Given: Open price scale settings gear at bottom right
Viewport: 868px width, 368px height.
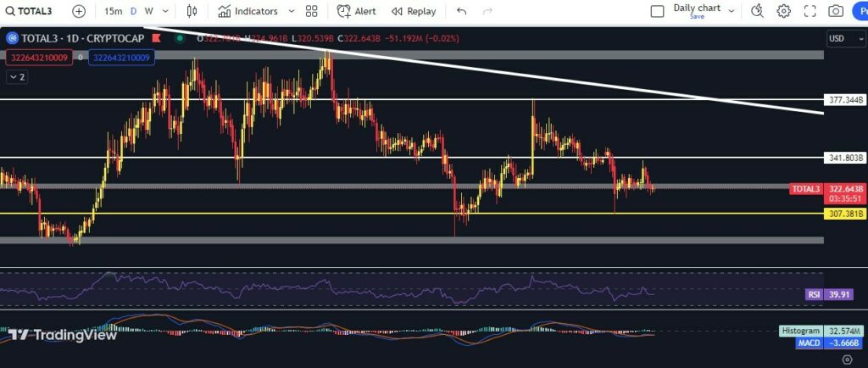Looking at the screenshot, I should point(846,360).
